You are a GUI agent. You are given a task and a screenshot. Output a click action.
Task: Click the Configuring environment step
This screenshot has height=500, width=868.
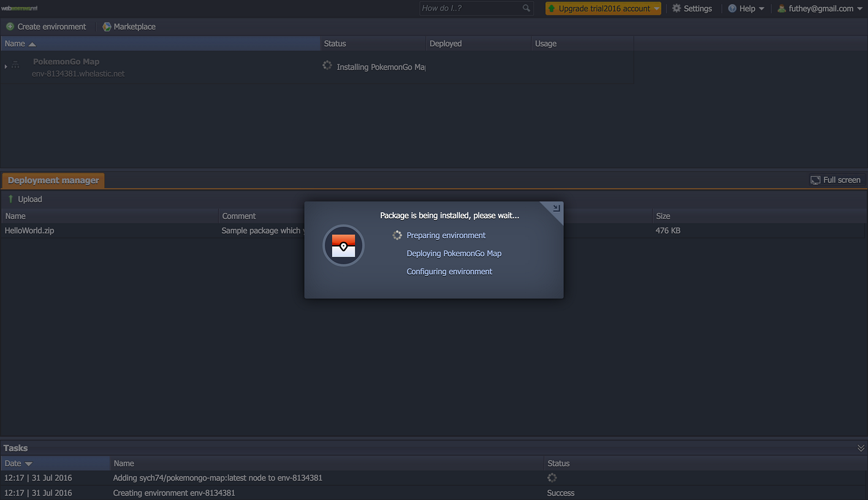(x=449, y=271)
